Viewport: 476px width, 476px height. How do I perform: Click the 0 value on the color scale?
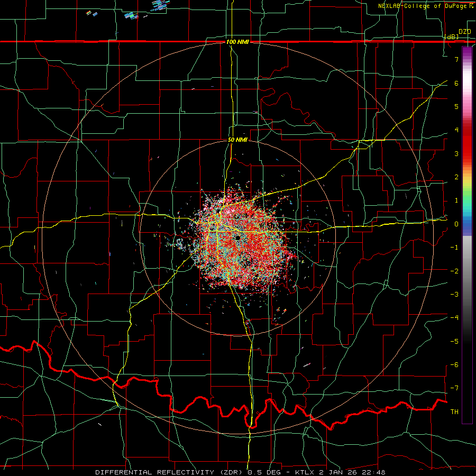456,224
